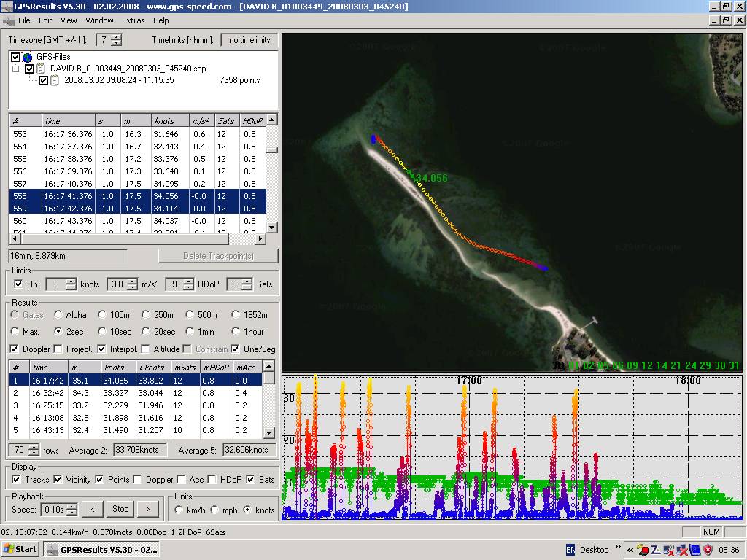Select the 10sec results radio button

pyautogui.click(x=104, y=332)
